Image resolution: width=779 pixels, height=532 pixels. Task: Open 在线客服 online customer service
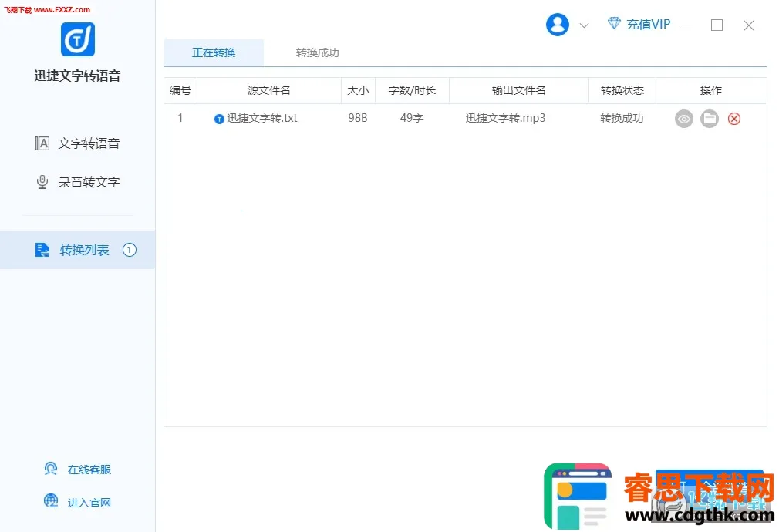(x=79, y=470)
